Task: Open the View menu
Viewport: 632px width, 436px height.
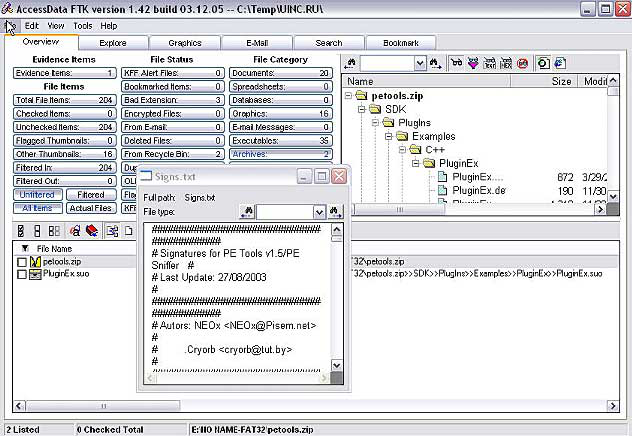Action: click(56, 26)
